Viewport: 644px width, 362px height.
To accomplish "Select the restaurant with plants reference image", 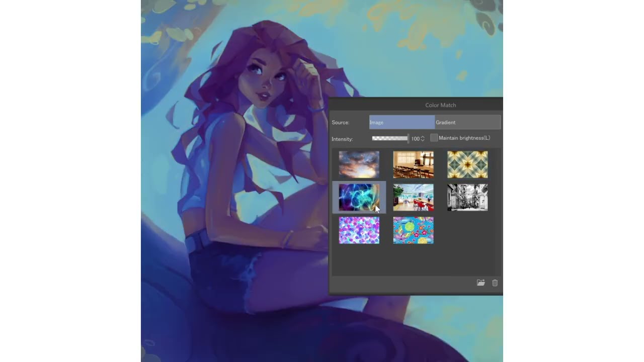I will pyautogui.click(x=413, y=197).
